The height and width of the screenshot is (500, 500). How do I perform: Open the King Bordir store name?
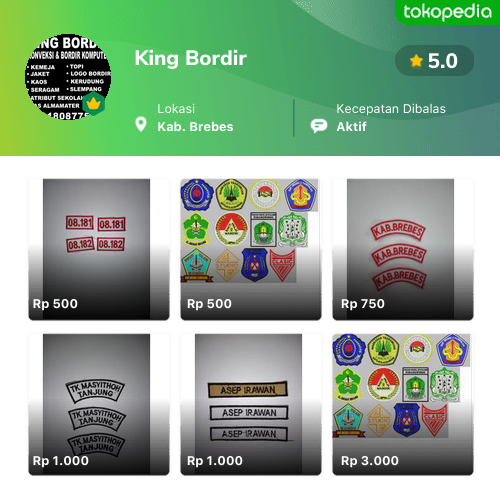point(191,58)
